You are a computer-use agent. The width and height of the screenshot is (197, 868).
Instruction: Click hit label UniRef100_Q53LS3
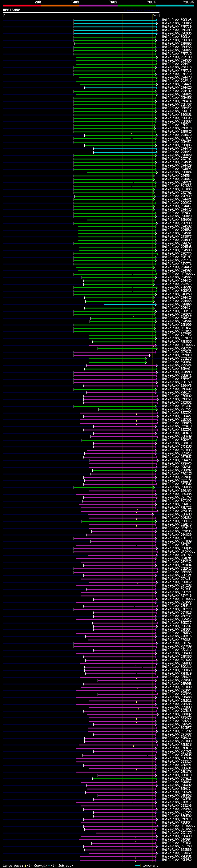tap(176, 358)
